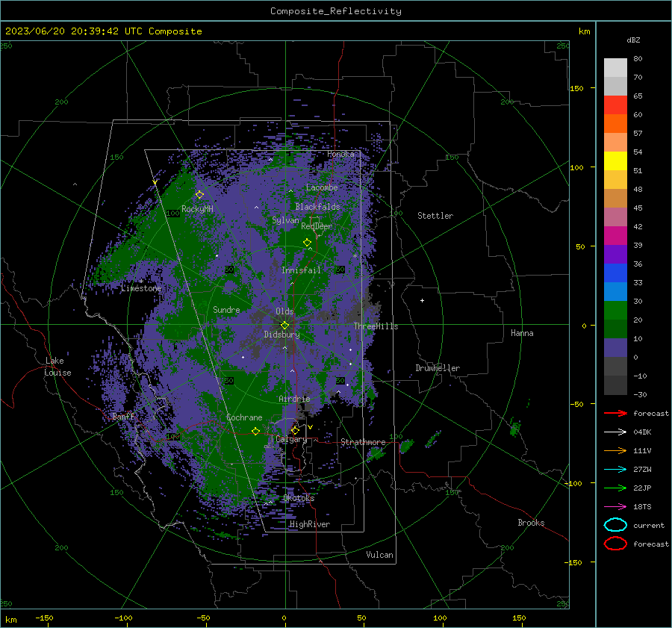
Task: Click the Limestone label
Action: (x=141, y=288)
